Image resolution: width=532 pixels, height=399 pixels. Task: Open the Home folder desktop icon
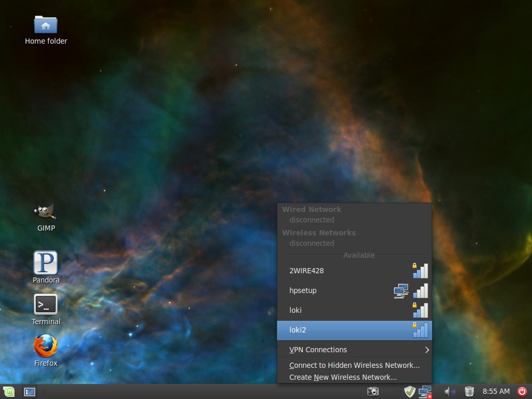(46, 25)
